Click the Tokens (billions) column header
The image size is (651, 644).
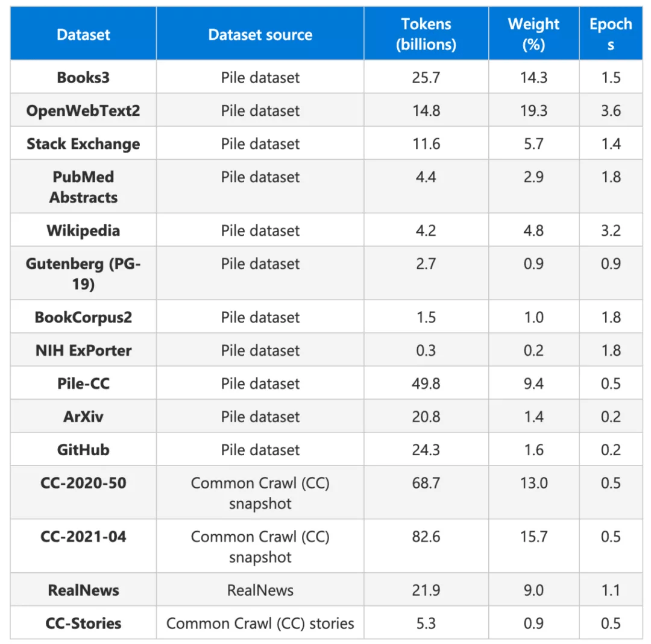pyautogui.click(x=426, y=34)
